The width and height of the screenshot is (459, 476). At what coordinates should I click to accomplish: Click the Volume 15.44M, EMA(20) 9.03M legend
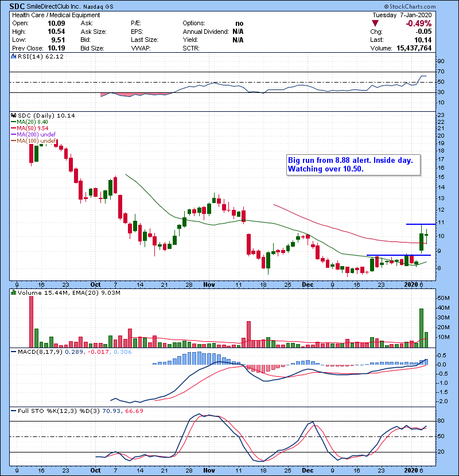click(x=69, y=292)
